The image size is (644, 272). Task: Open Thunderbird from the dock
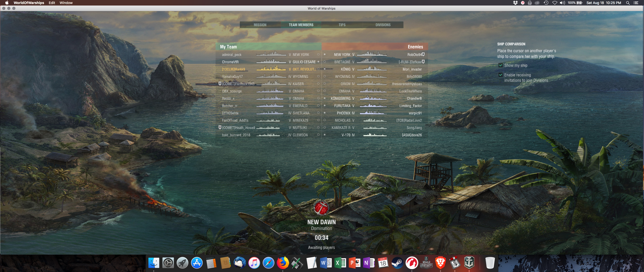pyautogui.click(x=240, y=263)
